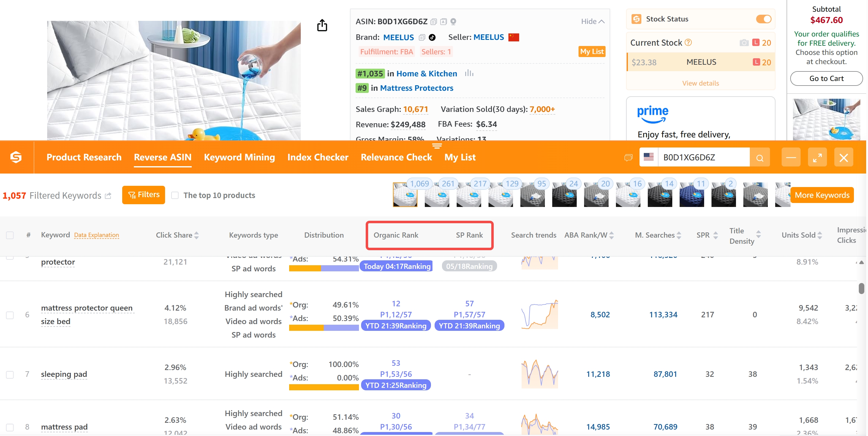Open the MEELUS brand link

click(398, 37)
